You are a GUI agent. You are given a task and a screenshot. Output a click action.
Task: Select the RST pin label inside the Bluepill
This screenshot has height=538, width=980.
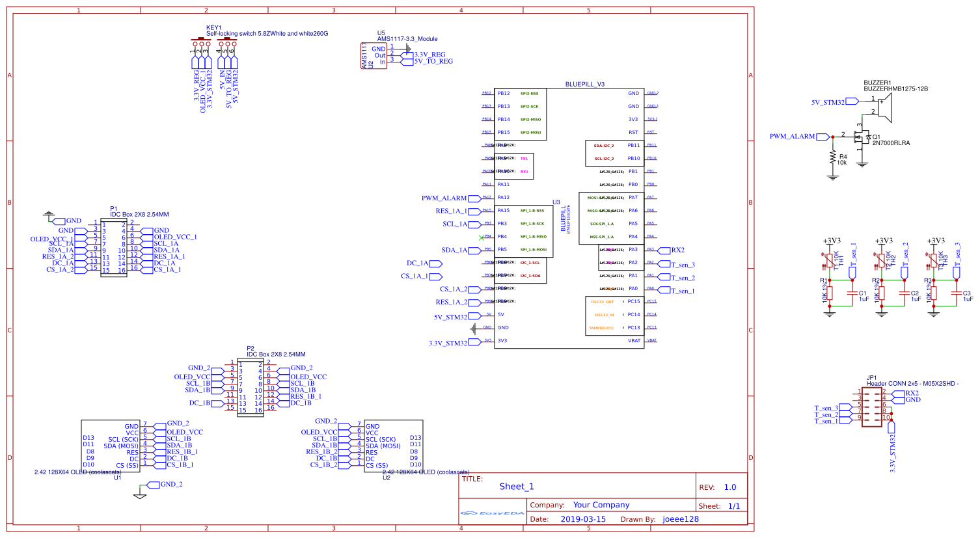pos(633,133)
